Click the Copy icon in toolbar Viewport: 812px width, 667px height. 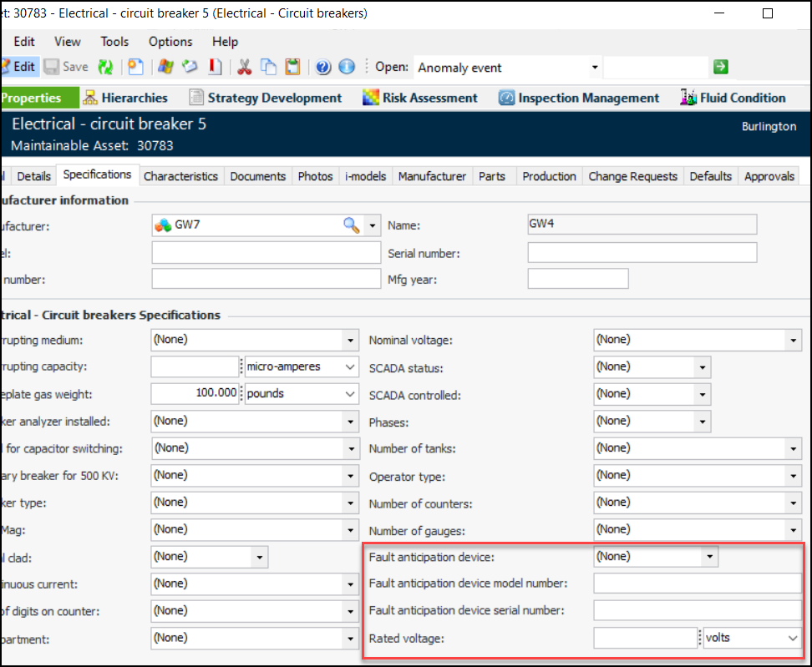click(x=268, y=67)
